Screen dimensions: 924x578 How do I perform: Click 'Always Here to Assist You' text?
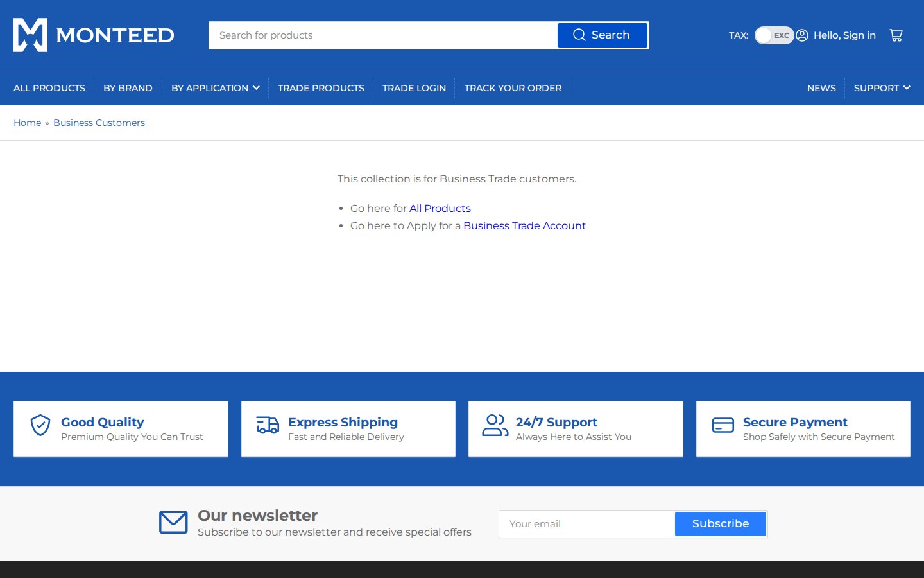click(574, 437)
